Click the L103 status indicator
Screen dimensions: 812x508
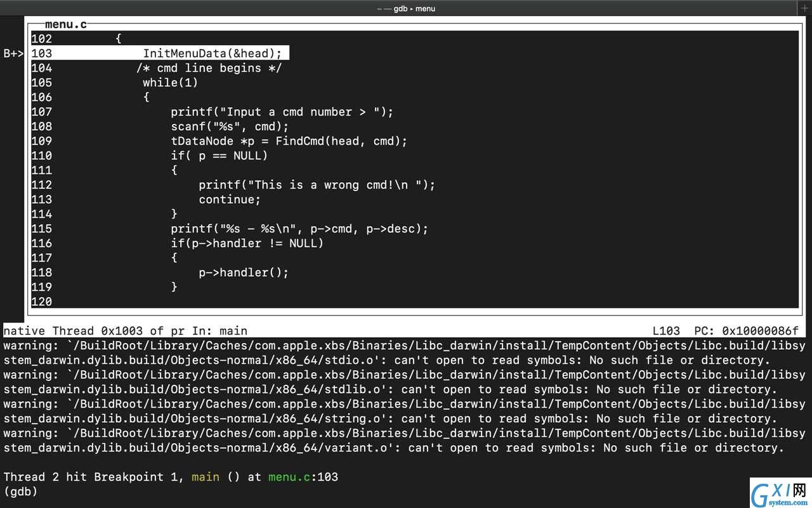[x=666, y=331]
